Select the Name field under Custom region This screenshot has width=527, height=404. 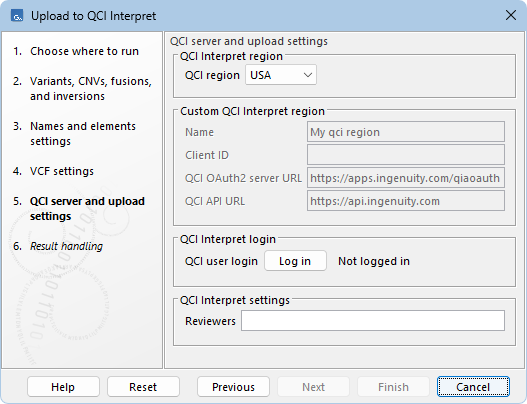[x=406, y=132]
